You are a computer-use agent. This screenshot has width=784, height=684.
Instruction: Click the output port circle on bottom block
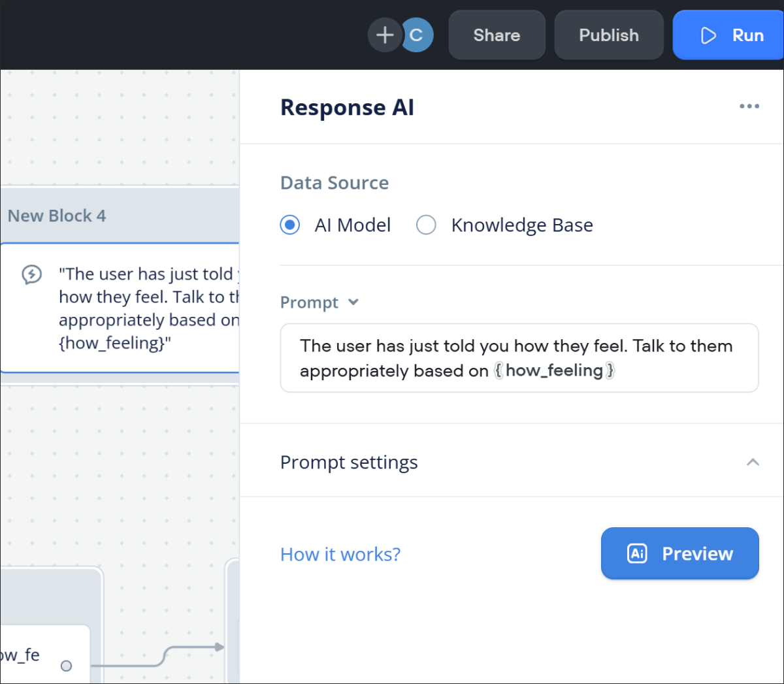66,666
